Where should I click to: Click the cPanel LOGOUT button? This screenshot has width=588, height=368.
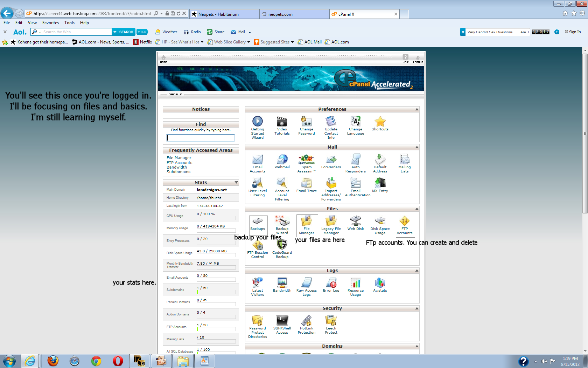418,59
